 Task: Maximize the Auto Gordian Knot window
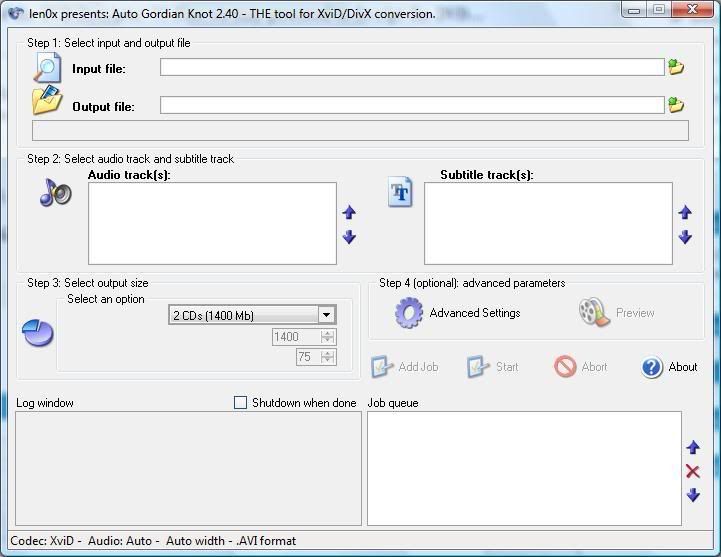(x=659, y=10)
